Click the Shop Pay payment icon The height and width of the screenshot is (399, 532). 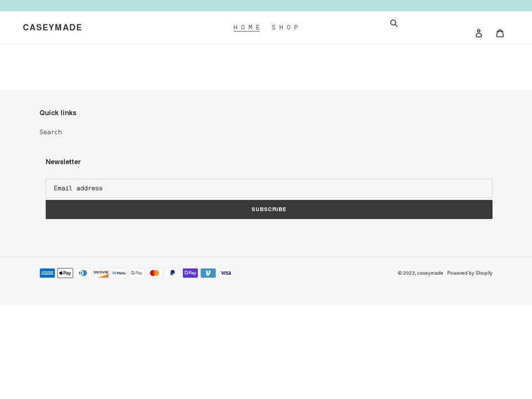click(190, 273)
